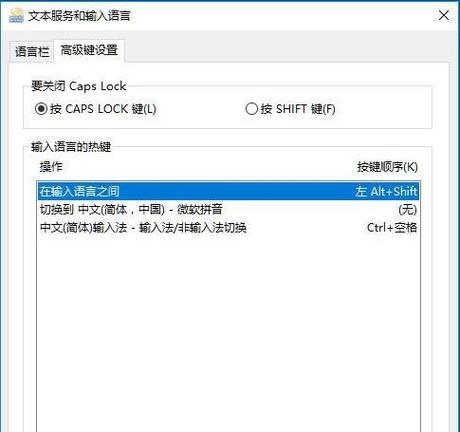The image size is (460, 432).
Task: Click the 按 SHIFT 键(F) label text
Action: [298, 109]
